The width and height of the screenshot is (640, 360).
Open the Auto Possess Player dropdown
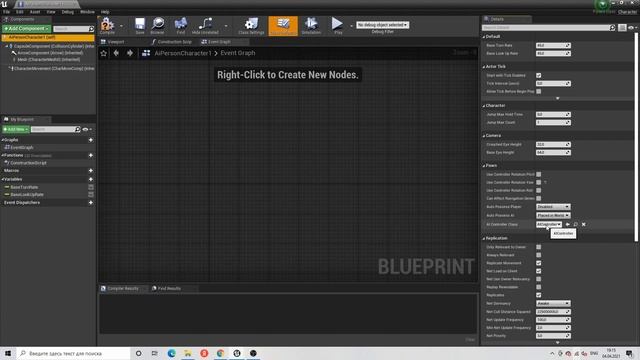pos(553,207)
